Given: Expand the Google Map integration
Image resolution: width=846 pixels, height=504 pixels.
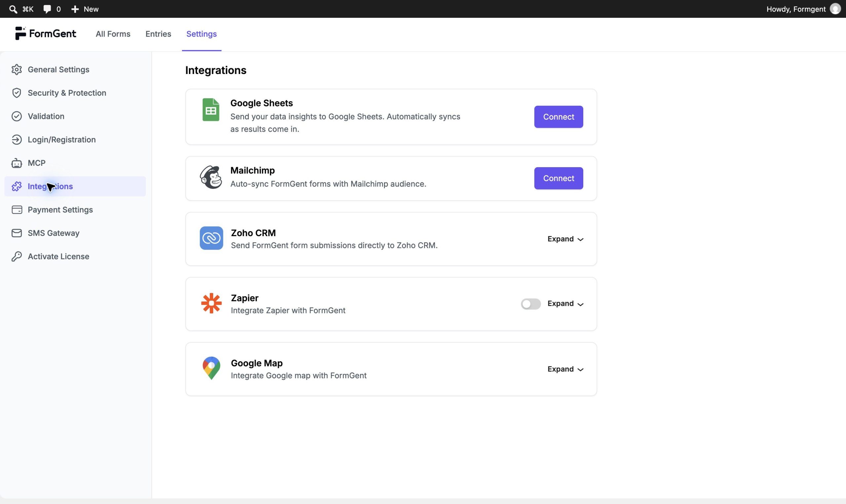Looking at the screenshot, I should click(565, 369).
